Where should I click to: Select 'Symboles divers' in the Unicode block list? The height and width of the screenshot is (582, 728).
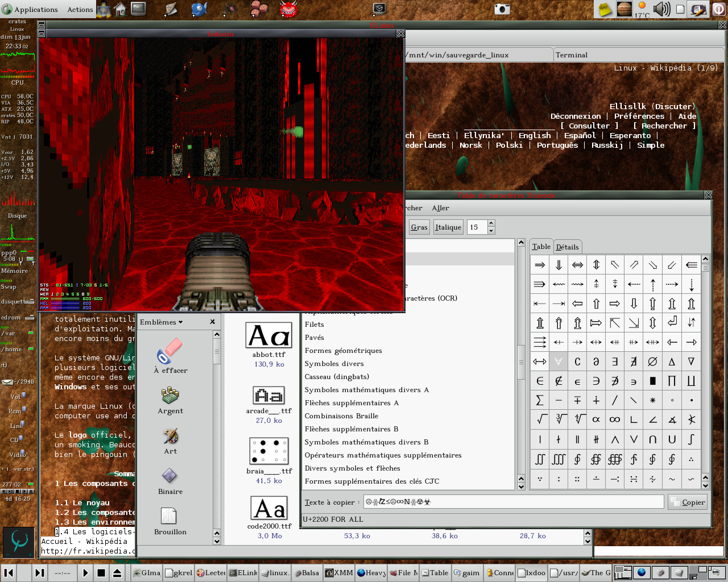[334, 364]
